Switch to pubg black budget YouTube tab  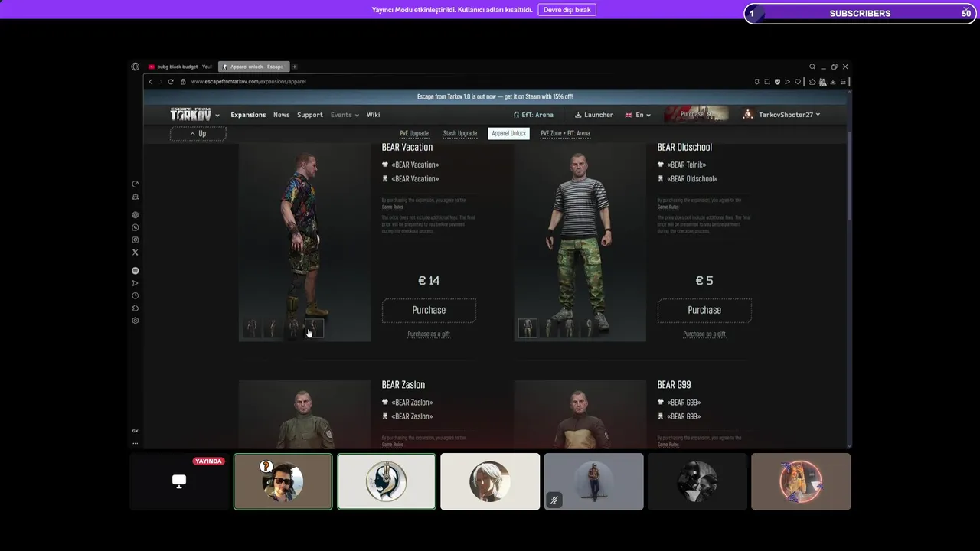coord(181,67)
